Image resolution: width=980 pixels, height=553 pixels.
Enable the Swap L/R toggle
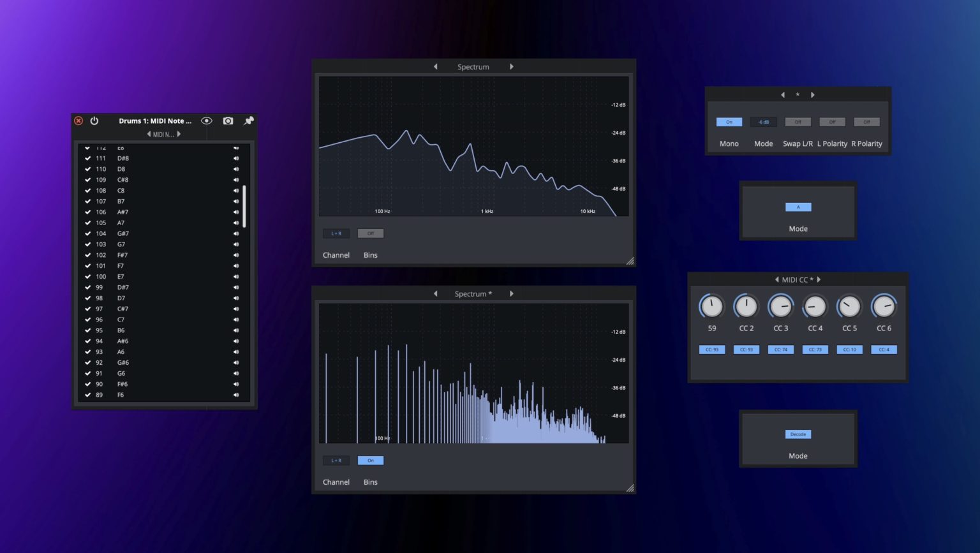798,122
